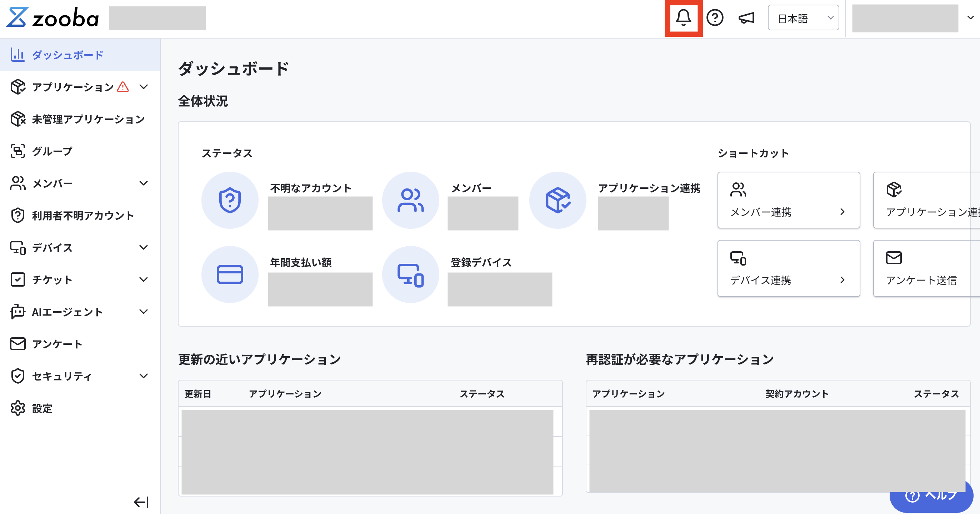980x514 pixels.
Task: Click the security shield icon in sidebar
Action: pos(17,376)
